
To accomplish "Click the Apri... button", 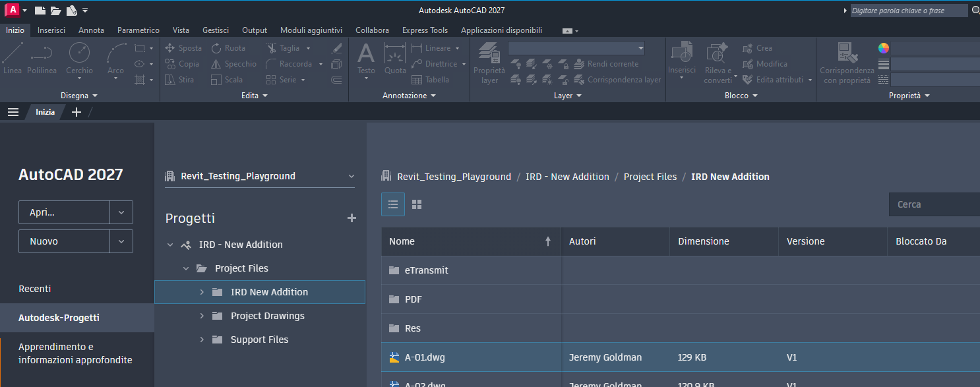I will click(64, 212).
